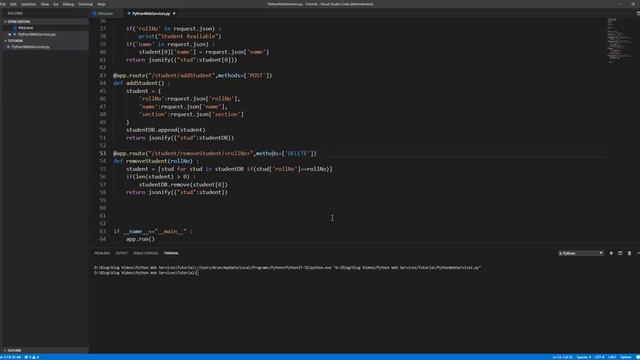Open the Go menu
640x360 pixels.
point(56,4)
